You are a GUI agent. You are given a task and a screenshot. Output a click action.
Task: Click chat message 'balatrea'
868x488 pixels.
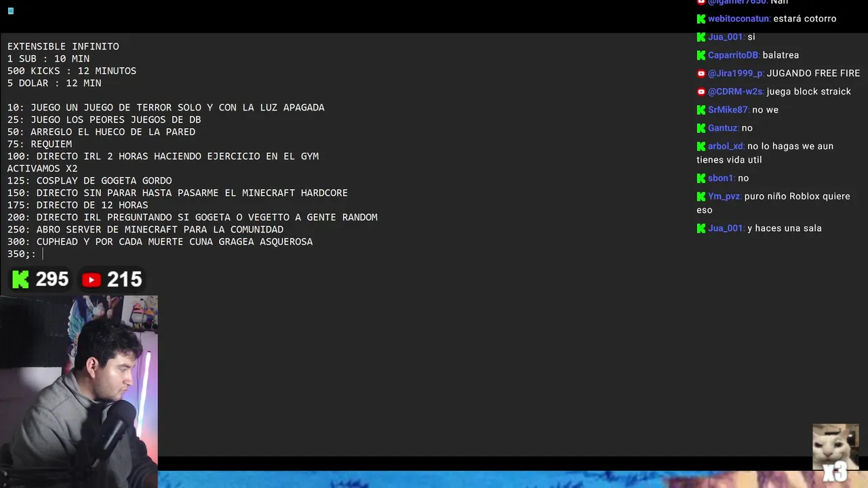click(781, 56)
